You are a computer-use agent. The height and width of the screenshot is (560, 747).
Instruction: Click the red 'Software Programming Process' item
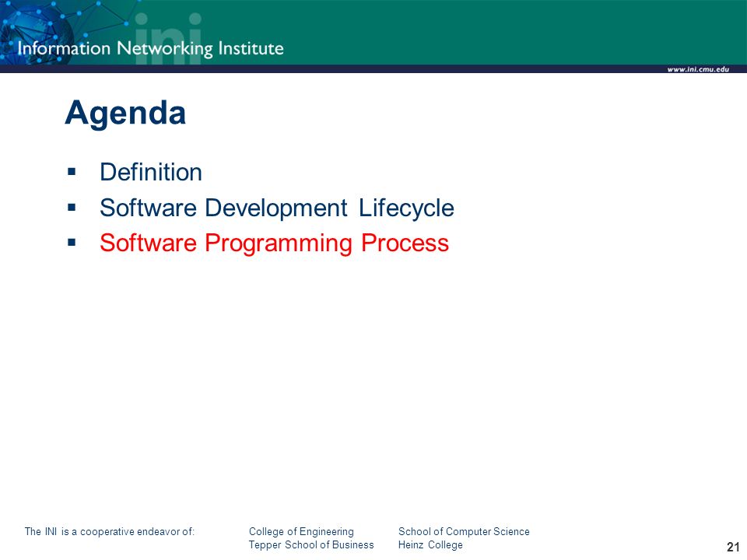pyautogui.click(x=274, y=243)
